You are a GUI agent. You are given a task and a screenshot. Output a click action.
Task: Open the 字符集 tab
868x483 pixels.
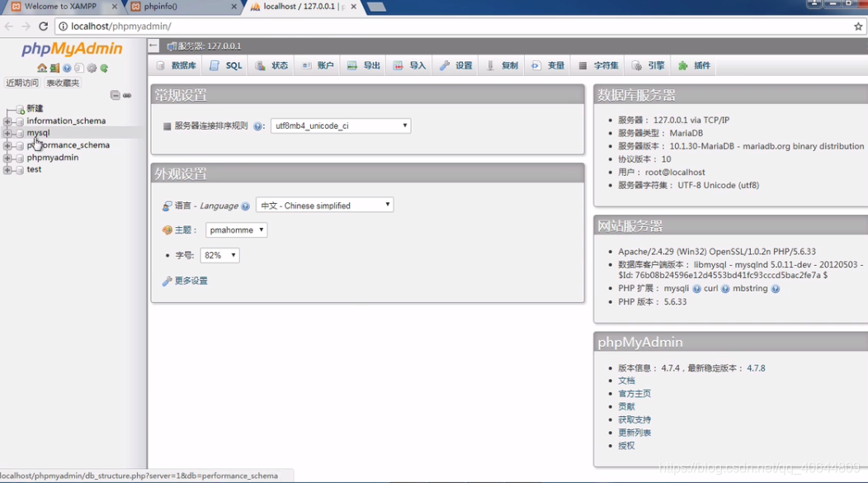598,65
